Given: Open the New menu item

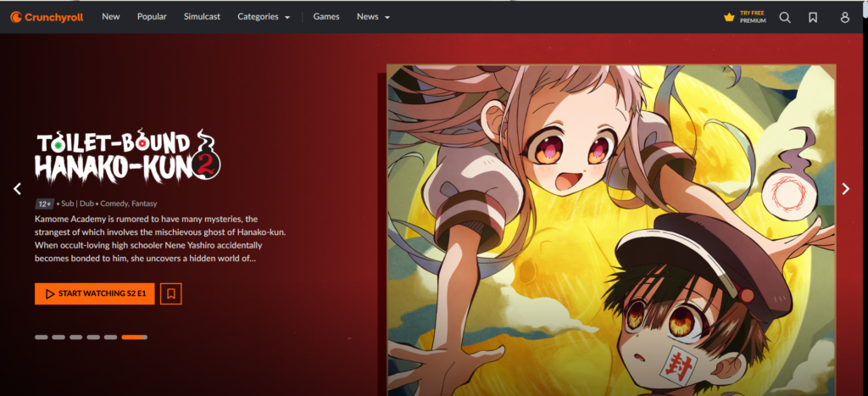Looking at the screenshot, I should tap(111, 17).
